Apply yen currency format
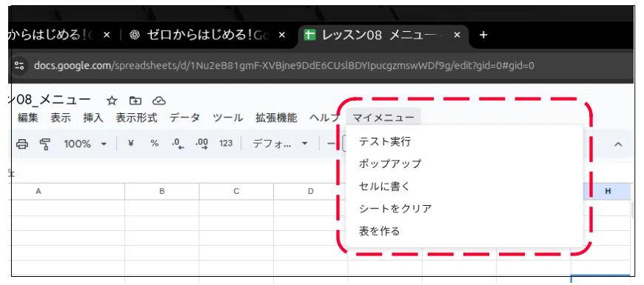Screen dimensions: 644x285 (130, 144)
